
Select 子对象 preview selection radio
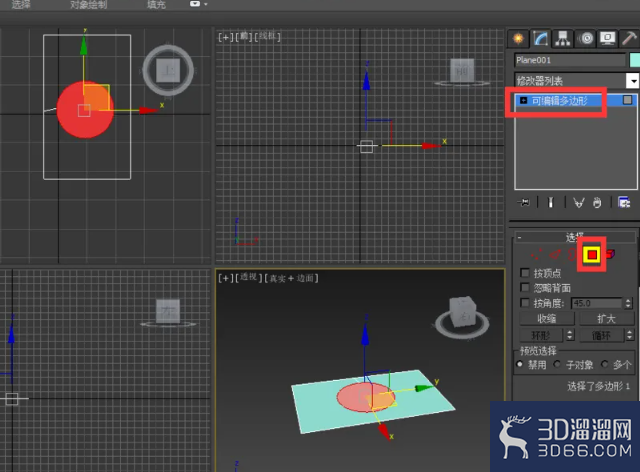(x=557, y=364)
